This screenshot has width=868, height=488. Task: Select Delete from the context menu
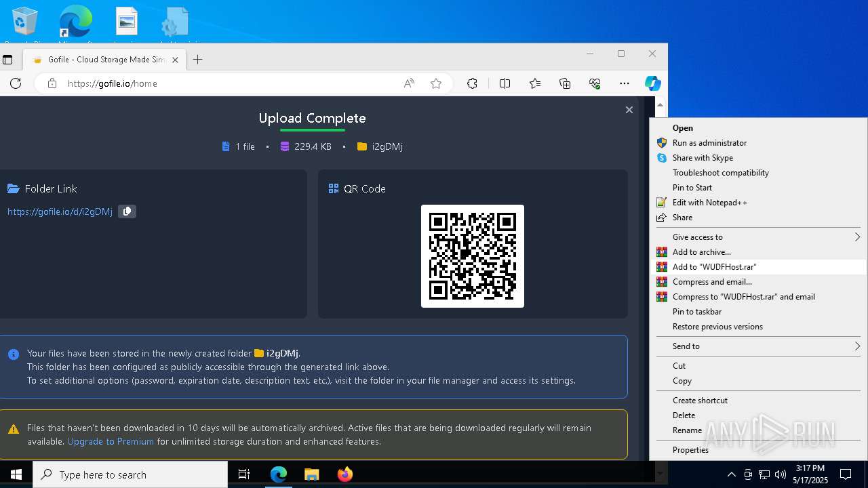point(758,415)
